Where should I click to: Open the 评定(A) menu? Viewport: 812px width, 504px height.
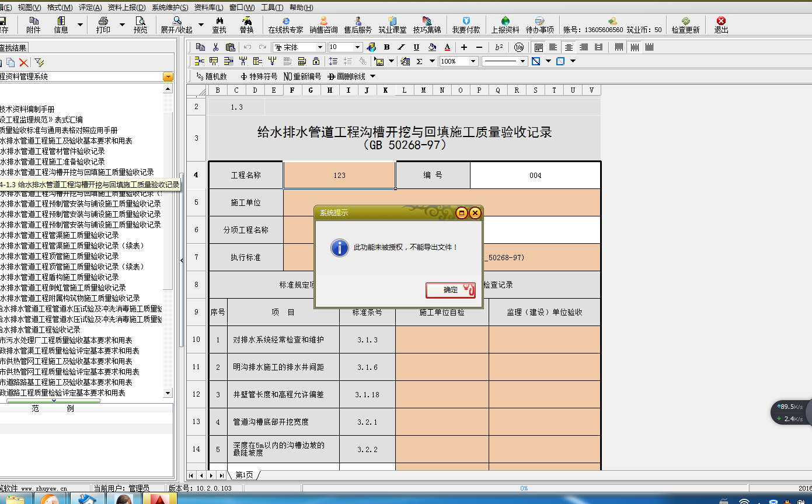(x=90, y=8)
